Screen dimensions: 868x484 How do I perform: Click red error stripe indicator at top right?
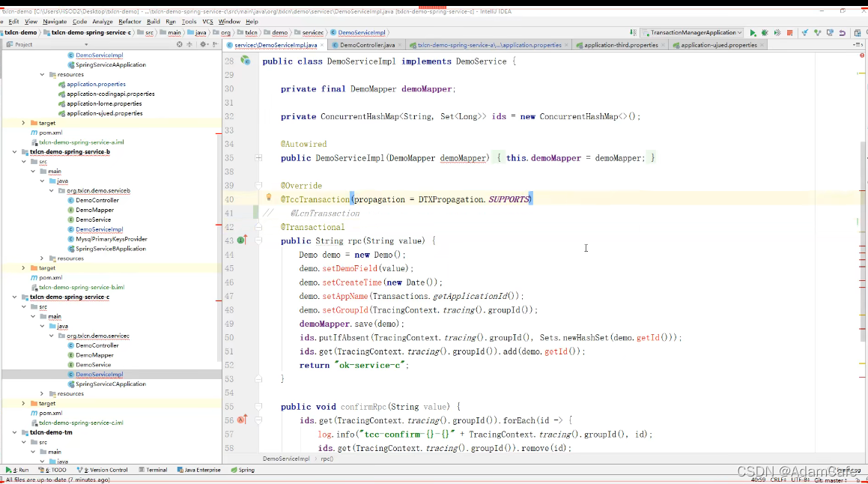click(862, 55)
